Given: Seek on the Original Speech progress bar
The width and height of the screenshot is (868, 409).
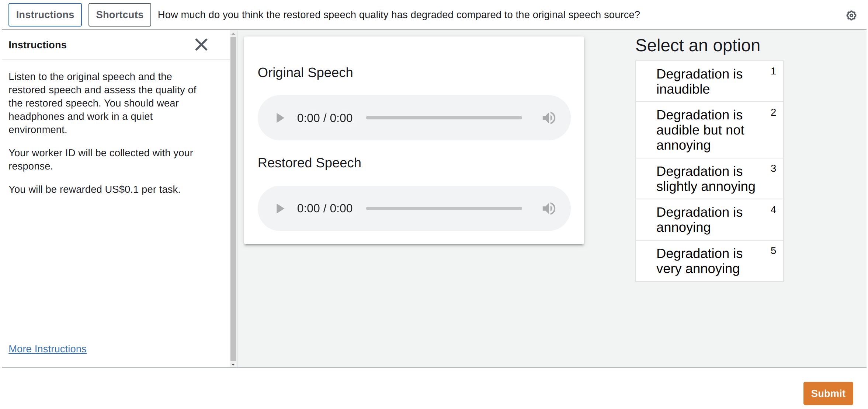Looking at the screenshot, I should click(x=444, y=118).
